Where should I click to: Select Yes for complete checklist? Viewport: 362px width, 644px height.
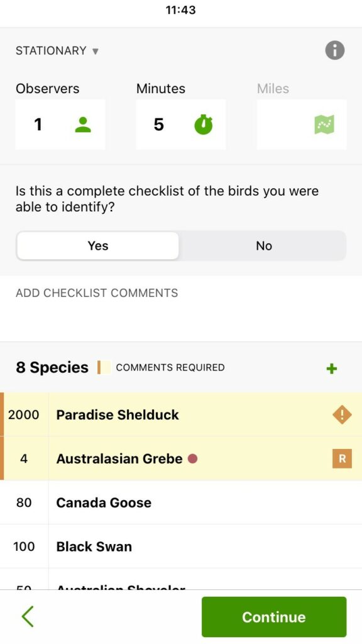coord(97,246)
